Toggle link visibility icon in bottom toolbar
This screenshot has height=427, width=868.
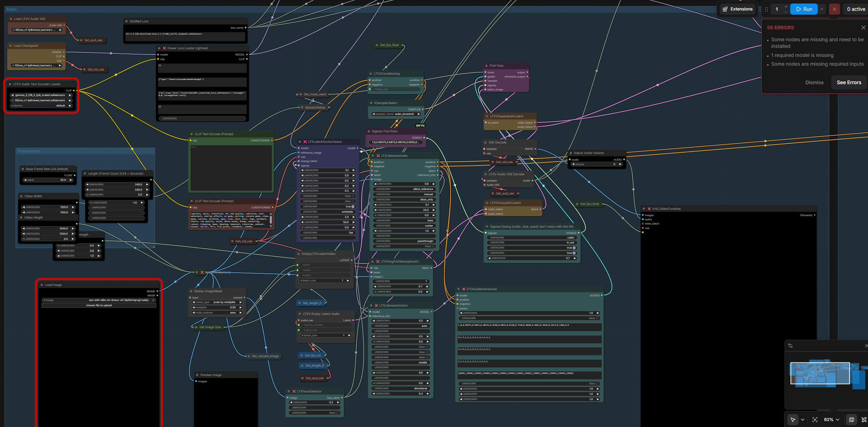tap(864, 420)
